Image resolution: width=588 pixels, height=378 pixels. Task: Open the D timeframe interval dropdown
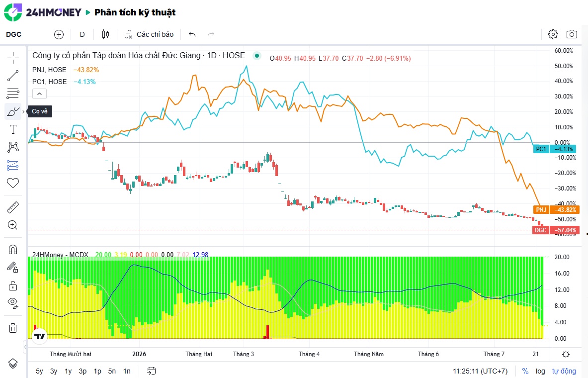point(82,34)
